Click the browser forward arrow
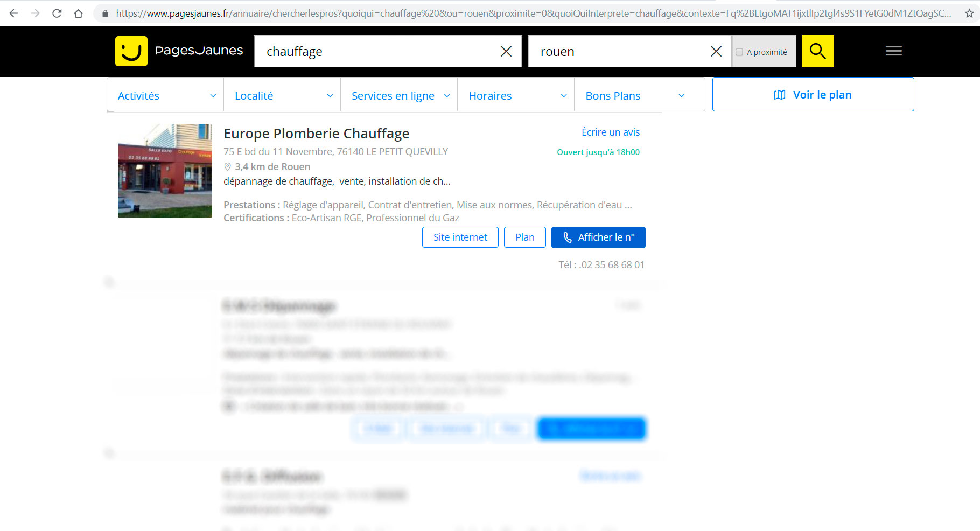 pos(36,13)
